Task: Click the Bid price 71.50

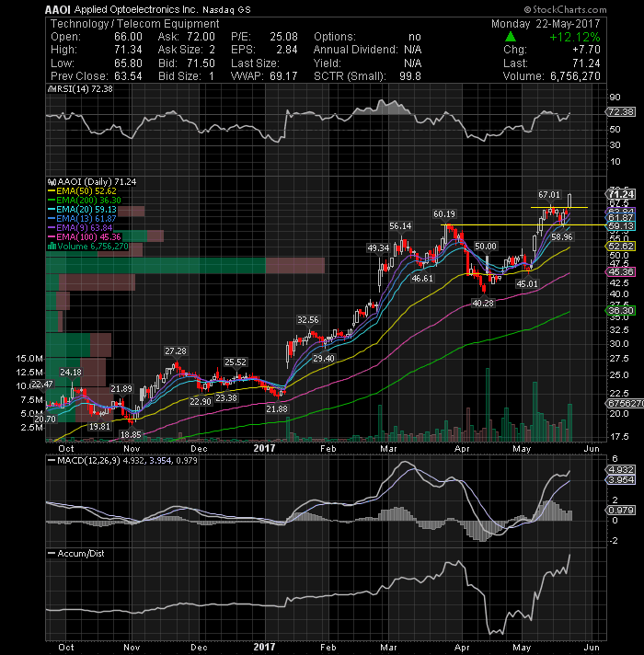Action: [201, 63]
